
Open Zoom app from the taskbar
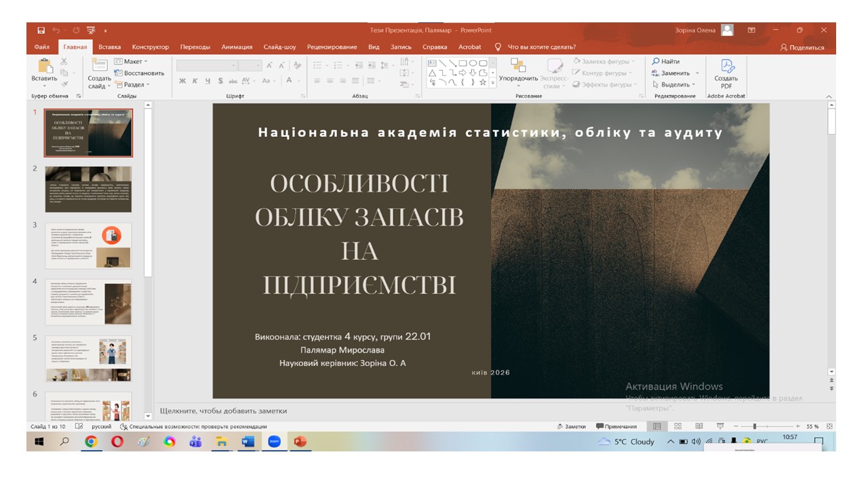275,442
